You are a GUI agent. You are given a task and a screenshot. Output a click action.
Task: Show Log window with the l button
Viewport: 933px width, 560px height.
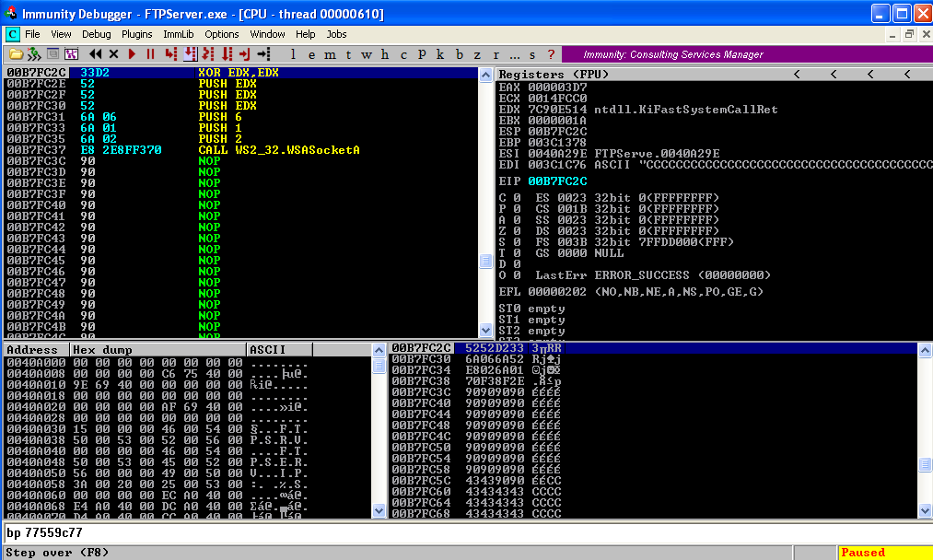point(293,54)
